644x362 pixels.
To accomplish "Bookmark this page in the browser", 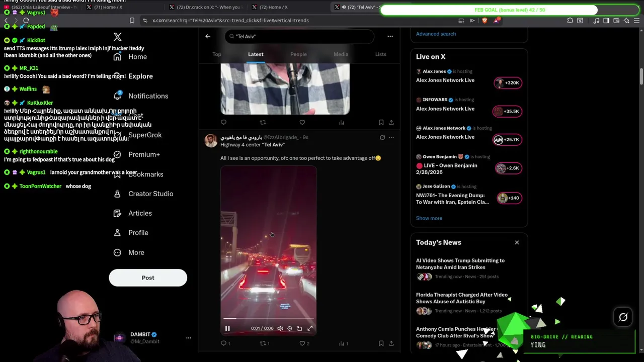I will click(132, 21).
